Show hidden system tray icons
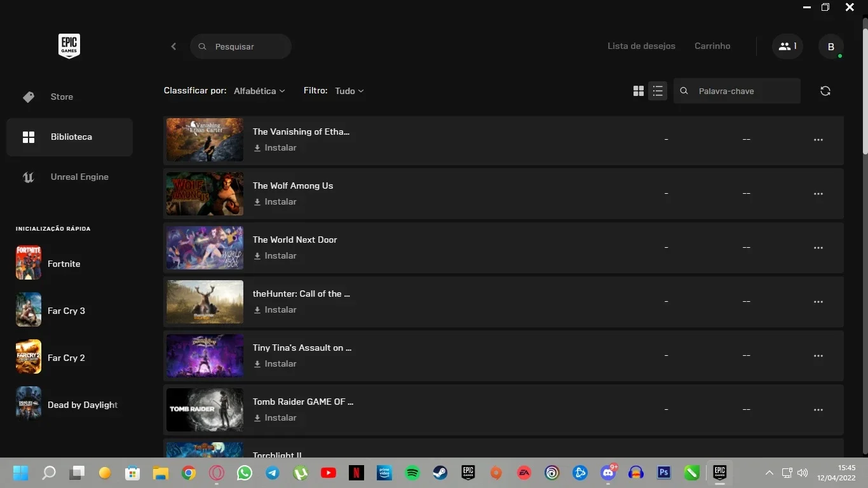The image size is (868, 488). coord(769,473)
